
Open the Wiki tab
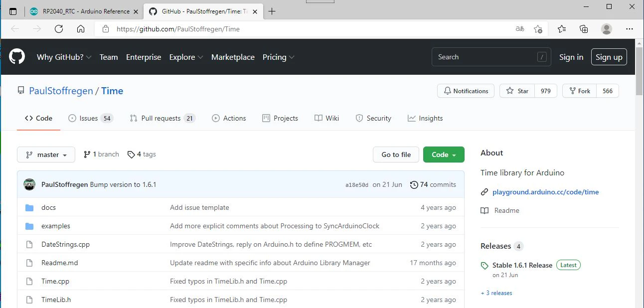327,118
